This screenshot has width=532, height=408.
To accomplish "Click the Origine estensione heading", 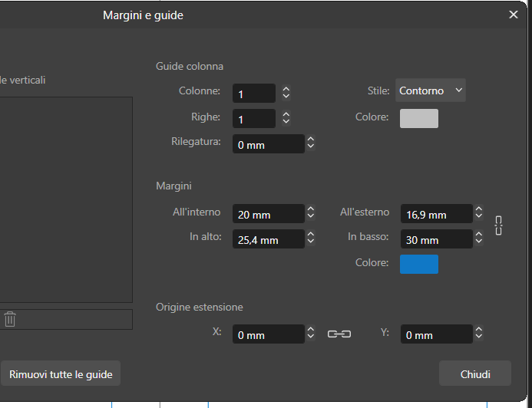I will [x=200, y=307].
